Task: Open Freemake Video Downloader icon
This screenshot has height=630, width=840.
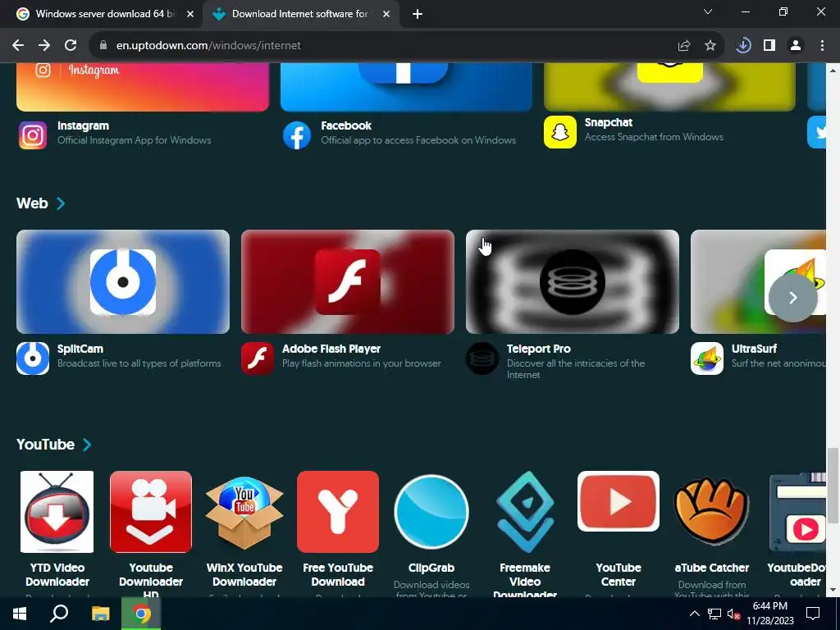Action: (525, 512)
